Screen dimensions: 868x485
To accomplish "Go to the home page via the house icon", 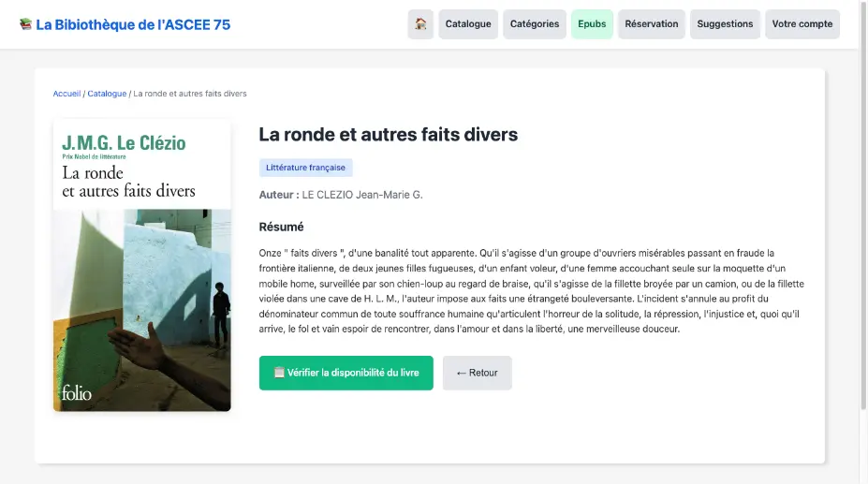I will point(420,23).
